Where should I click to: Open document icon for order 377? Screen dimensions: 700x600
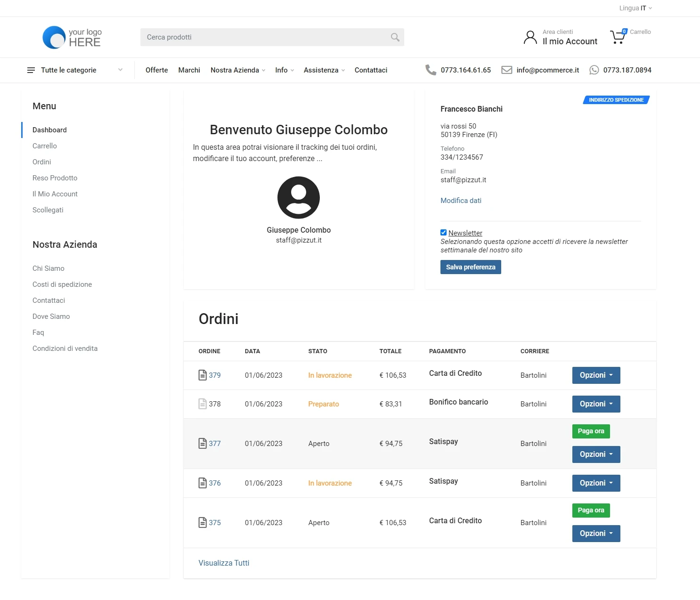tap(203, 444)
